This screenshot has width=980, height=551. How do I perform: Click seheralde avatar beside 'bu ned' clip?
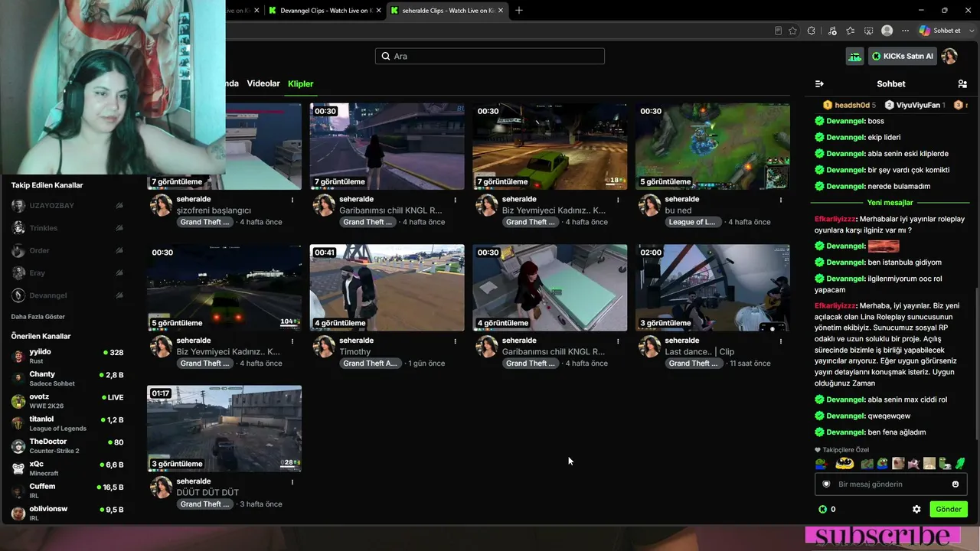point(650,205)
